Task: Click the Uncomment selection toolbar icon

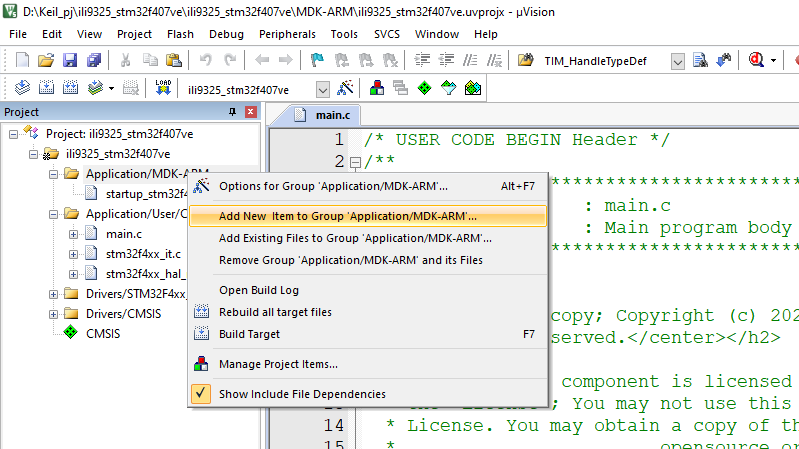Action: pyautogui.click(x=494, y=60)
